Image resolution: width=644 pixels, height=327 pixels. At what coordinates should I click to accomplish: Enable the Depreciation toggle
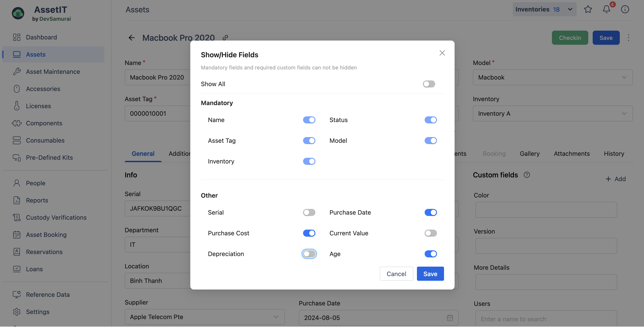pos(309,254)
